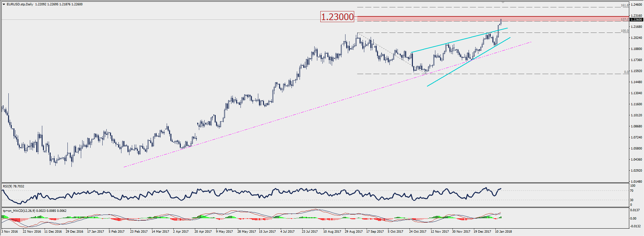Click the 10 Aug 2017 date label
Viewport: 644px width, 236px height.
[x=332, y=232]
